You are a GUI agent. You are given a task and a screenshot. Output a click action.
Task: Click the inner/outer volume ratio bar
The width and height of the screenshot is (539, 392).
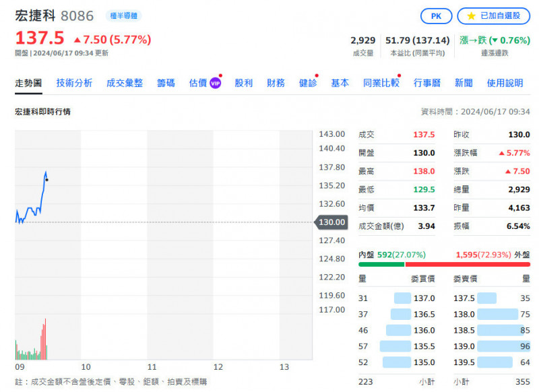444,264
